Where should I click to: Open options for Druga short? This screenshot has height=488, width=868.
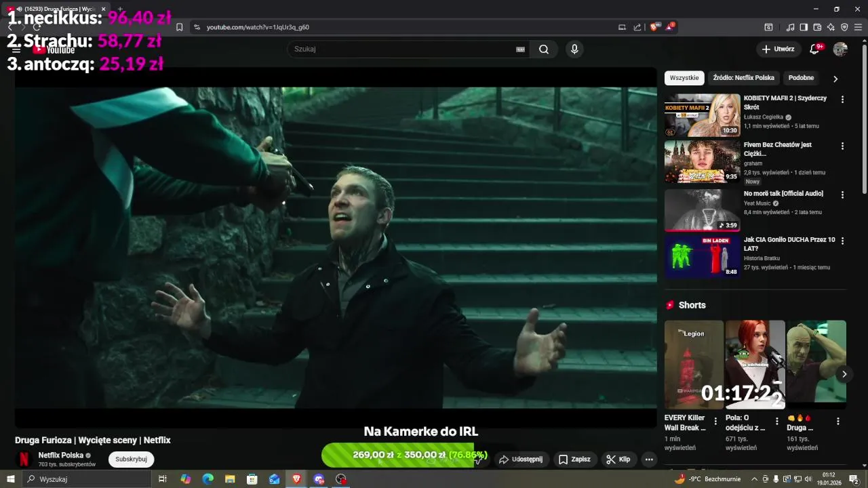[837, 421]
